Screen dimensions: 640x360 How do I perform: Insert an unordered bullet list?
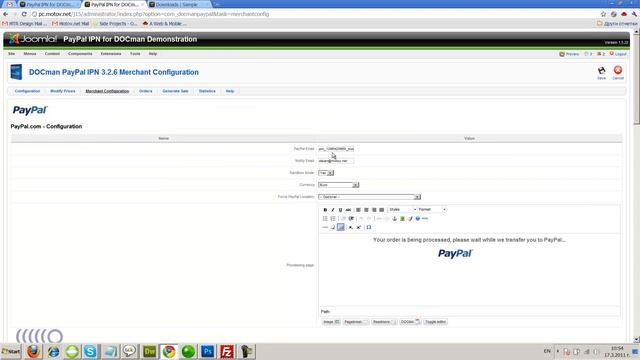325,219
